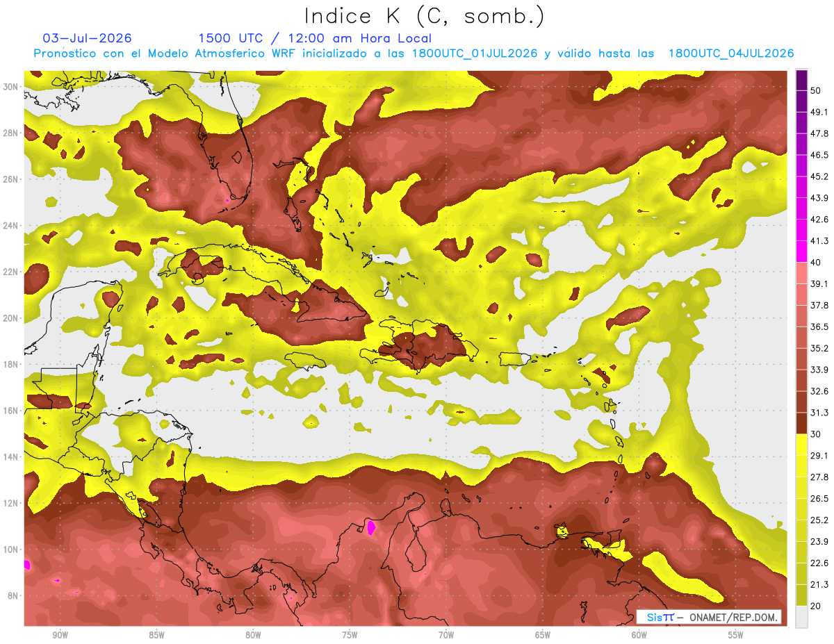Viewport: 834px width, 644px height.
Task: Pick the salmon swatch between 39.1 and 40
Action: pyautogui.click(x=801, y=273)
